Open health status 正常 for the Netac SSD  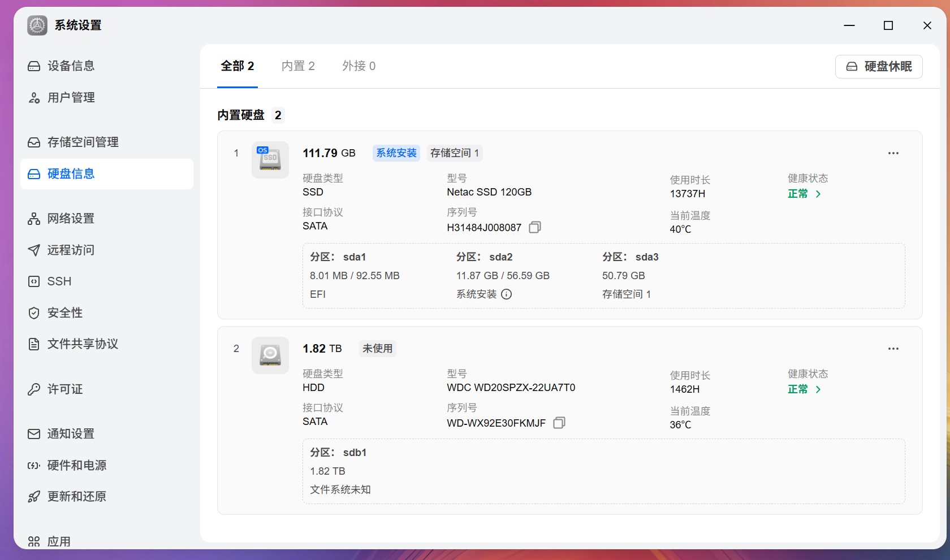point(798,194)
